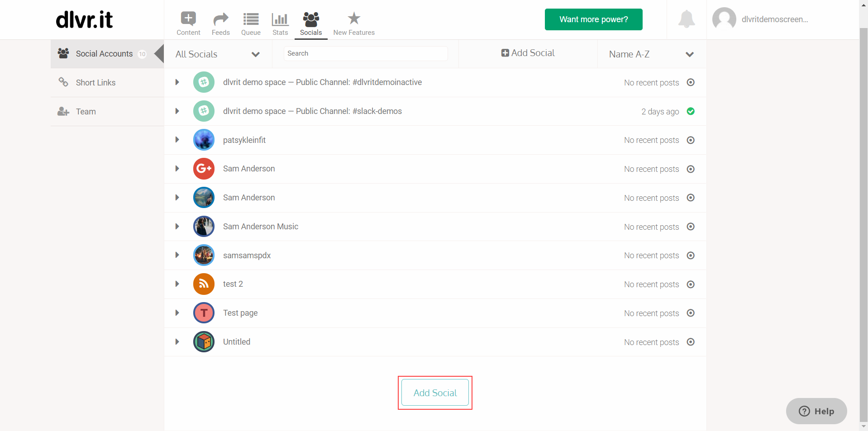Toggle status circle for Untitled
Screen dimensions: 868x431
691,342
